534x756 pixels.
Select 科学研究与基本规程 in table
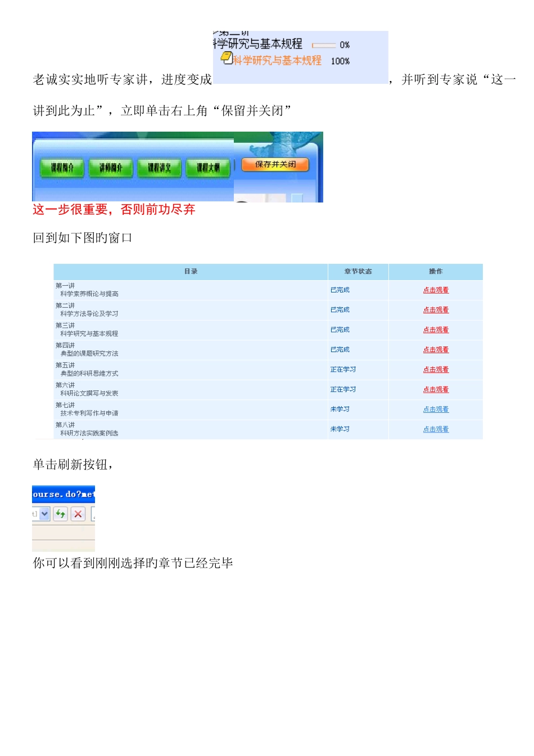coord(89,334)
